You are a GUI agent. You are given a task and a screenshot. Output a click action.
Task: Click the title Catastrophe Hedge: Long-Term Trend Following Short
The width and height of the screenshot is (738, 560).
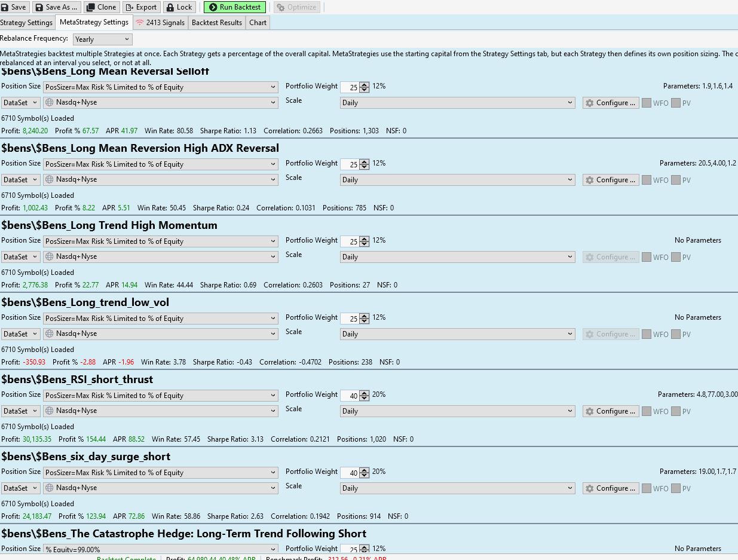click(x=184, y=534)
